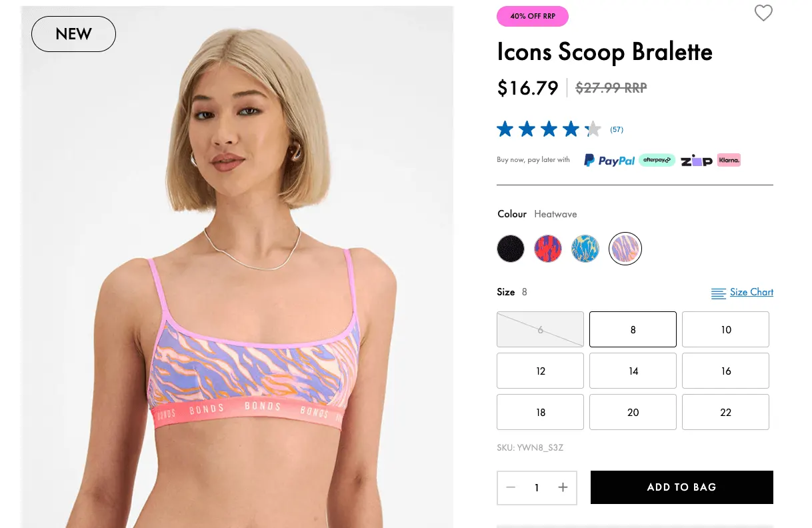Screen dimensions: 812x528
Task: Select size 10
Action: click(x=725, y=329)
